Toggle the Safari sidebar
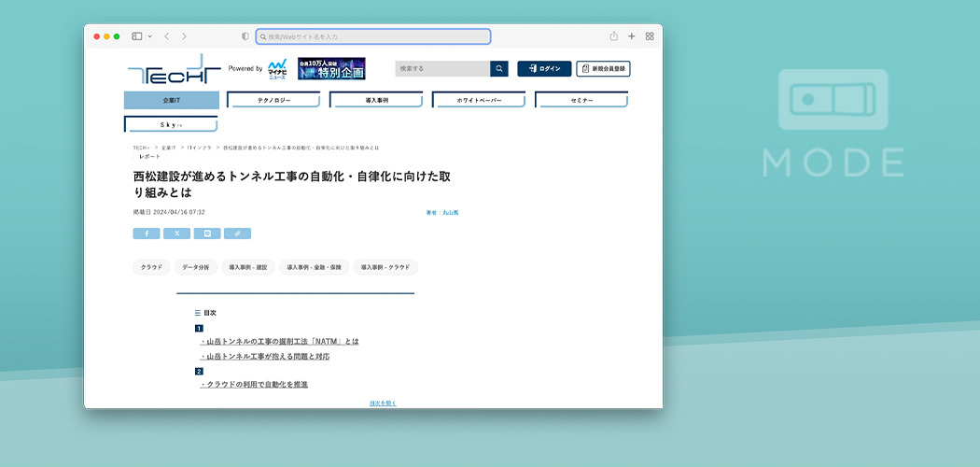Screen dimensions: 980x467 [x=136, y=36]
